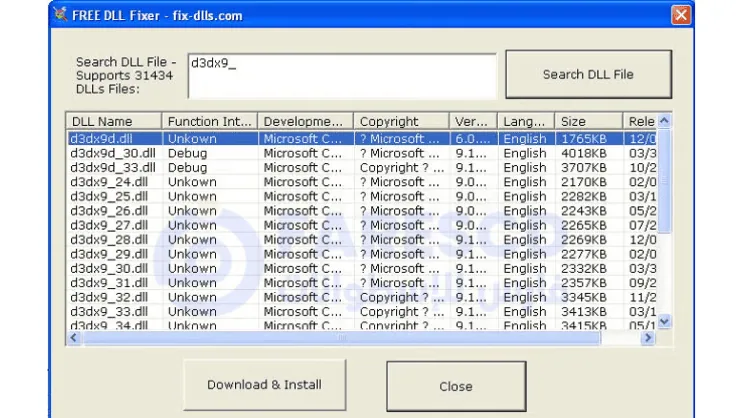Click the Language column header
This screenshot has width=743, height=418.
(526, 122)
